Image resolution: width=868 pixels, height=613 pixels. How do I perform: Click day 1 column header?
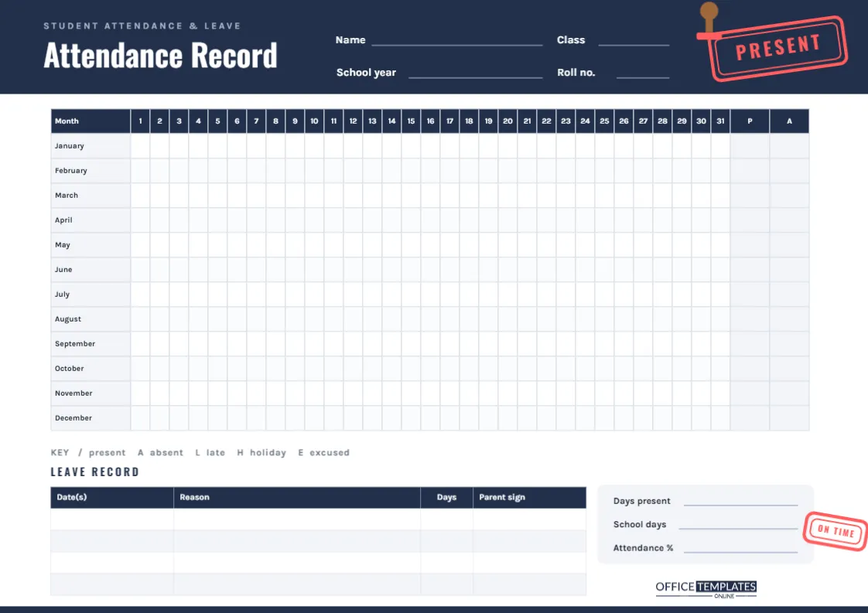click(x=141, y=121)
